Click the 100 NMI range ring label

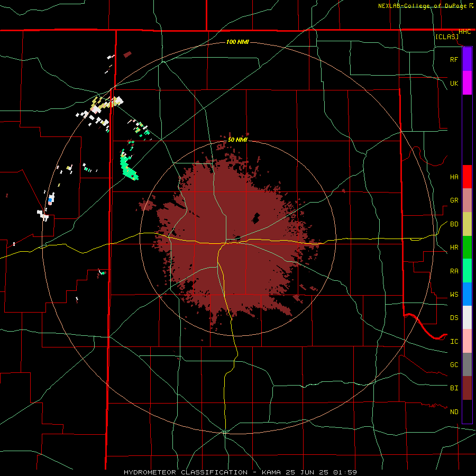(x=237, y=42)
